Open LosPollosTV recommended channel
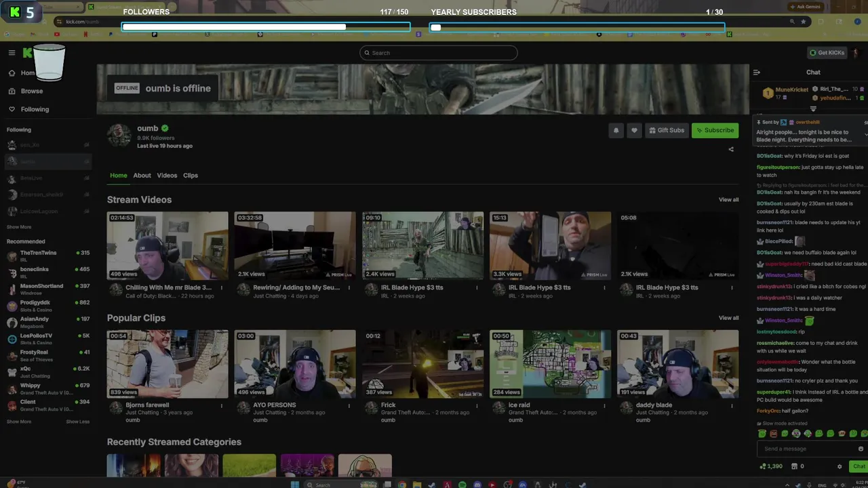The height and width of the screenshot is (488, 868). point(47,338)
